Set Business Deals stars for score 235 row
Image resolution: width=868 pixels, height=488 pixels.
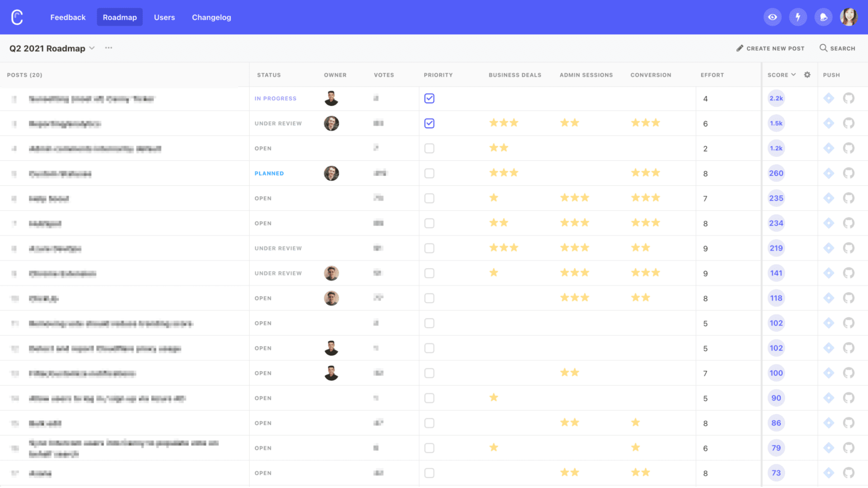click(x=504, y=198)
